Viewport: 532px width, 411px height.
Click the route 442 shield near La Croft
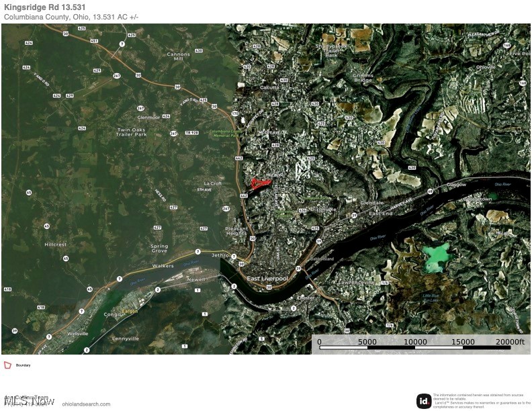tap(244, 195)
